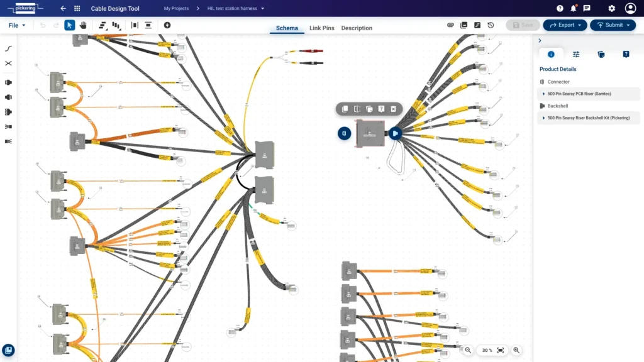This screenshot has width=644, height=362.
Task: Mirror the selected connector
Action: click(x=357, y=109)
